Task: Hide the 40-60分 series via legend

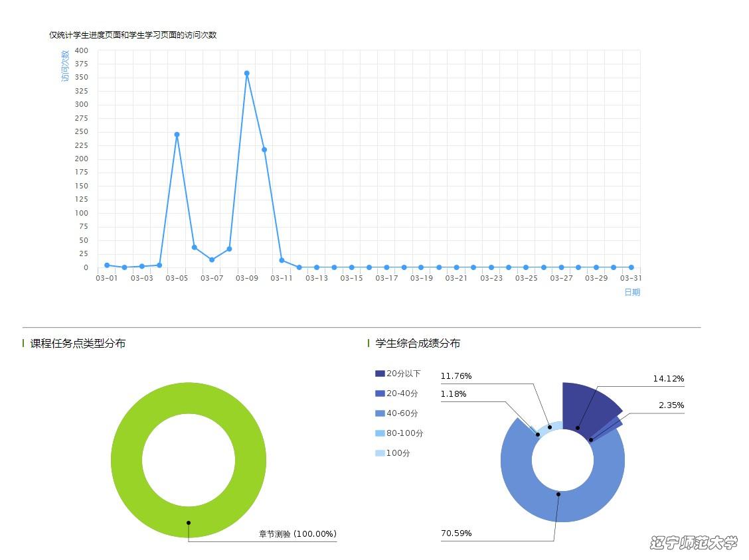Action: 397,413
